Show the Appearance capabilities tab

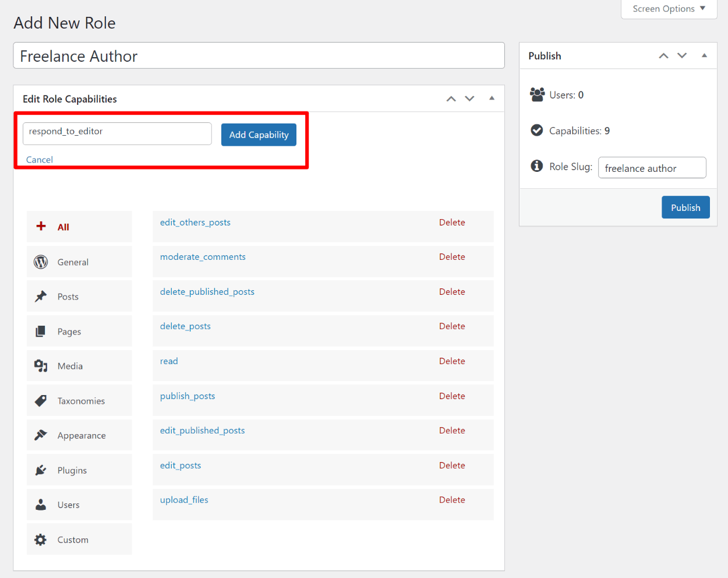79,435
